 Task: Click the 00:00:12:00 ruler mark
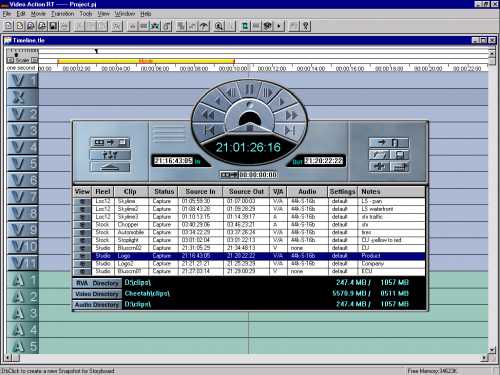click(272, 68)
